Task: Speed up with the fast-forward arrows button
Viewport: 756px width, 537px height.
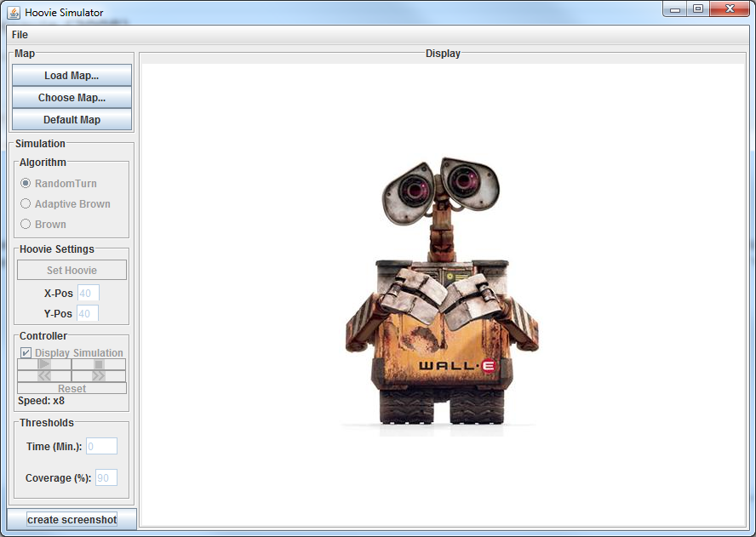Action: [99, 376]
